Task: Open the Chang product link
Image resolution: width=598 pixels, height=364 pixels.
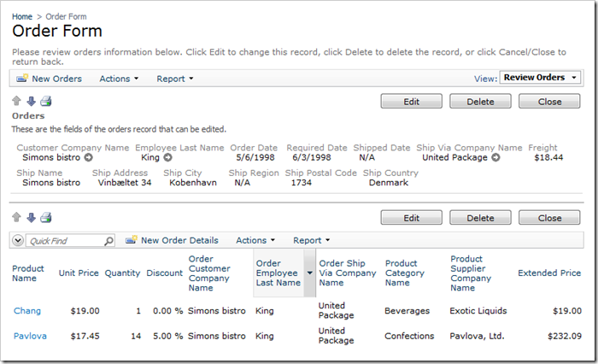Action: click(x=27, y=310)
